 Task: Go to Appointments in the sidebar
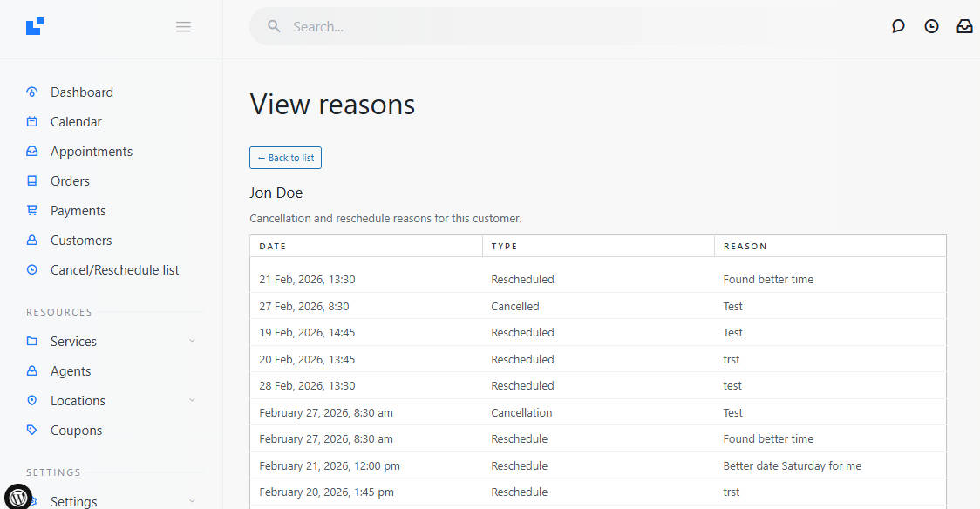tap(92, 152)
